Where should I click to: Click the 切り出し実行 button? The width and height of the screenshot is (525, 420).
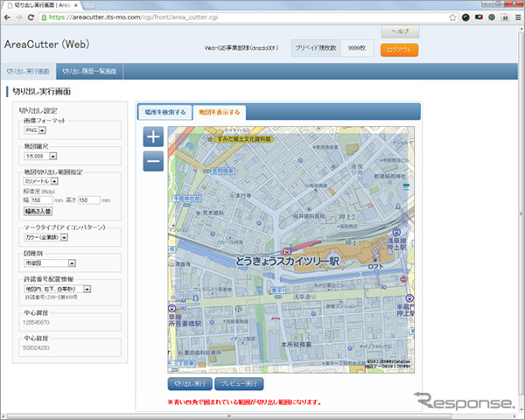pyautogui.click(x=190, y=384)
